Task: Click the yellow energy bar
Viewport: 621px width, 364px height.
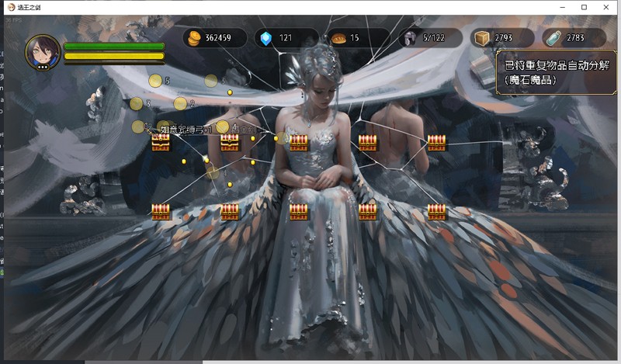Action: point(114,56)
